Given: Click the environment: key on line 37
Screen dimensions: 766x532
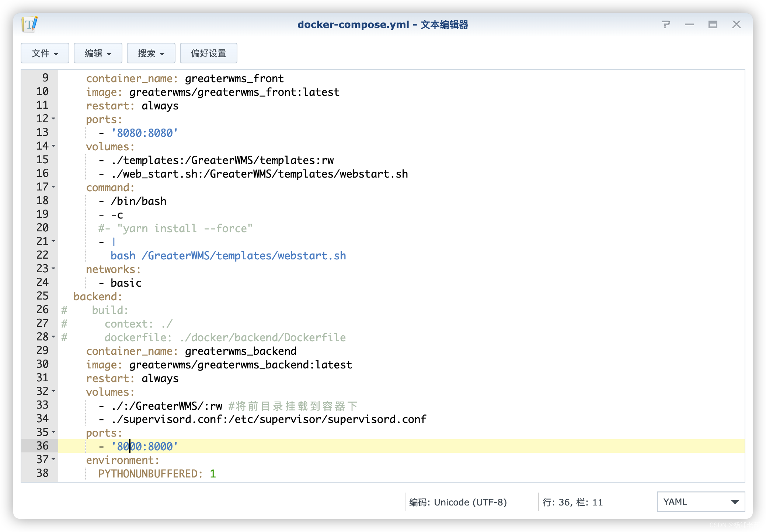Looking at the screenshot, I should pos(122,460).
